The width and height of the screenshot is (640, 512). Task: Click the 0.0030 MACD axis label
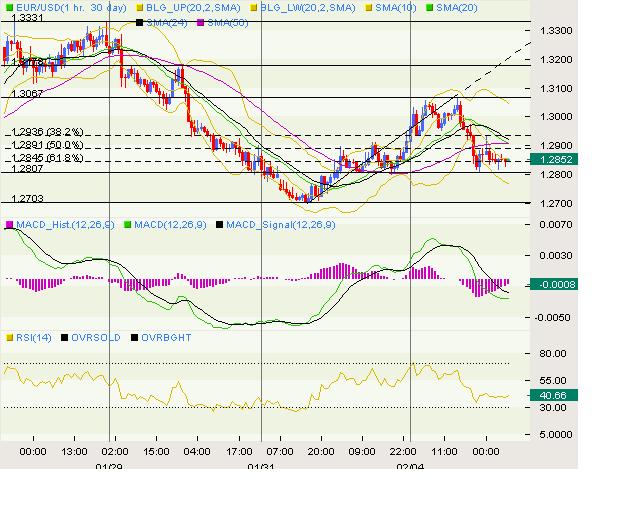(x=556, y=256)
